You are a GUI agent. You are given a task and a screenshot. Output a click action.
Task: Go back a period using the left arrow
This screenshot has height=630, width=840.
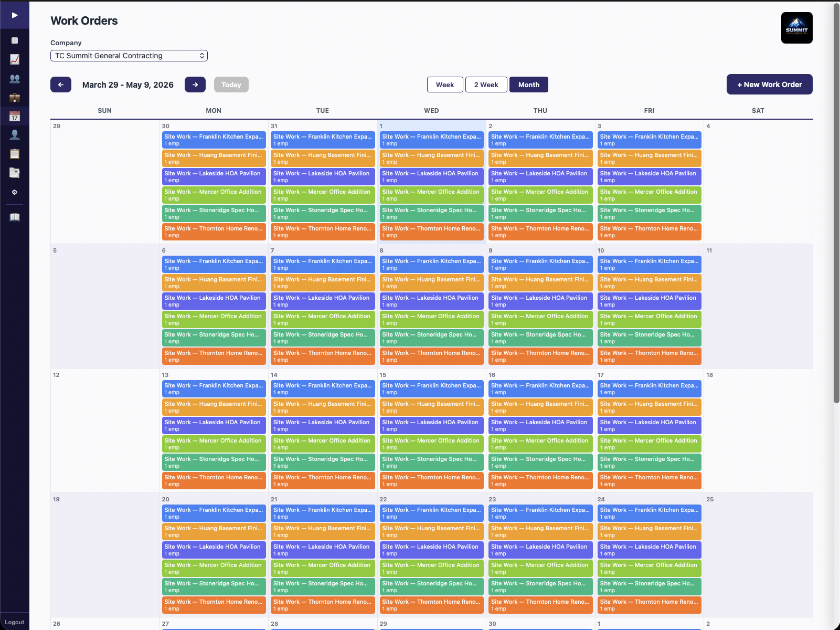tap(60, 85)
